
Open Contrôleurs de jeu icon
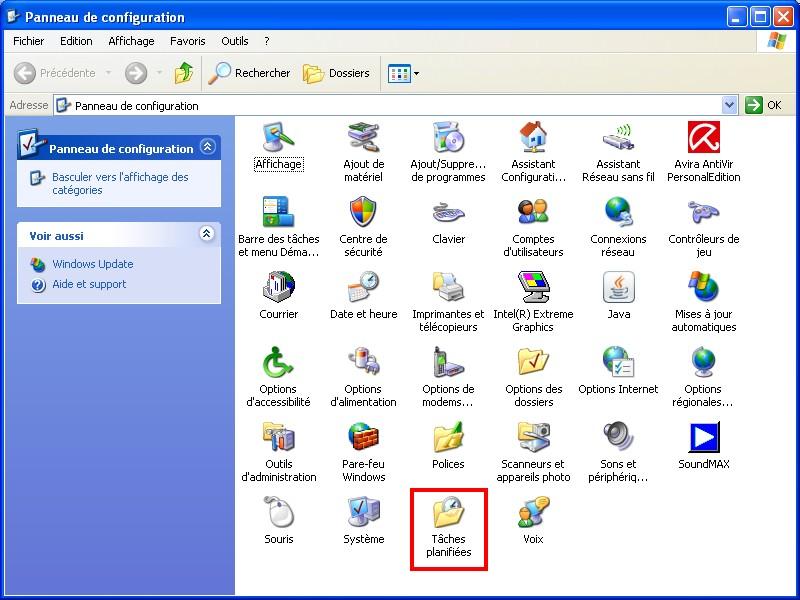pyautogui.click(x=704, y=212)
